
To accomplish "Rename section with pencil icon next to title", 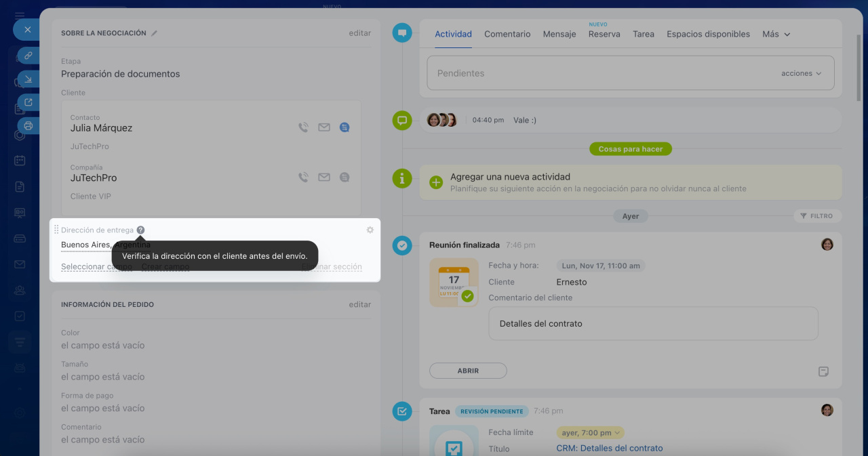I will pos(155,33).
